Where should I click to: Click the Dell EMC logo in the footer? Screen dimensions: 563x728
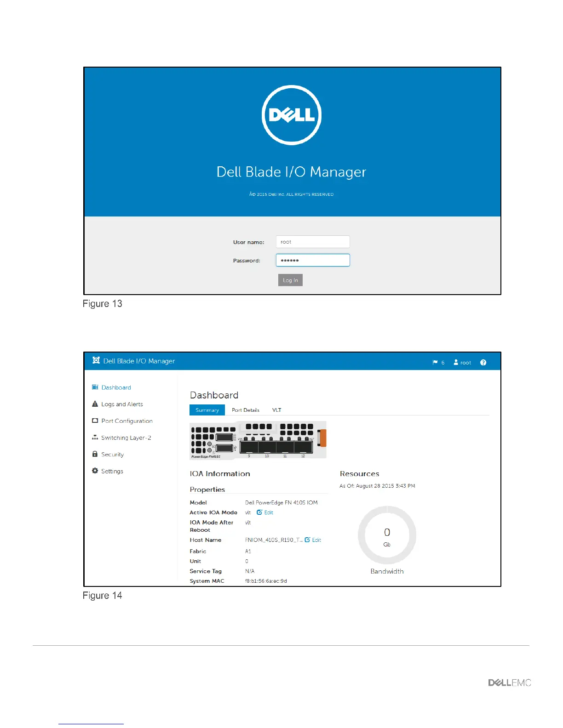pyautogui.click(x=509, y=683)
